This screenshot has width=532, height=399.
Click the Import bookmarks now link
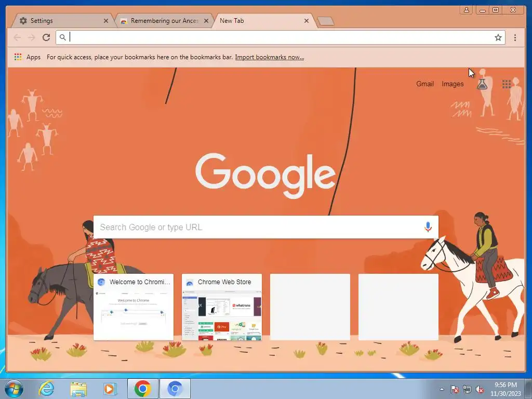pyautogui.click(x=270, y=57)
